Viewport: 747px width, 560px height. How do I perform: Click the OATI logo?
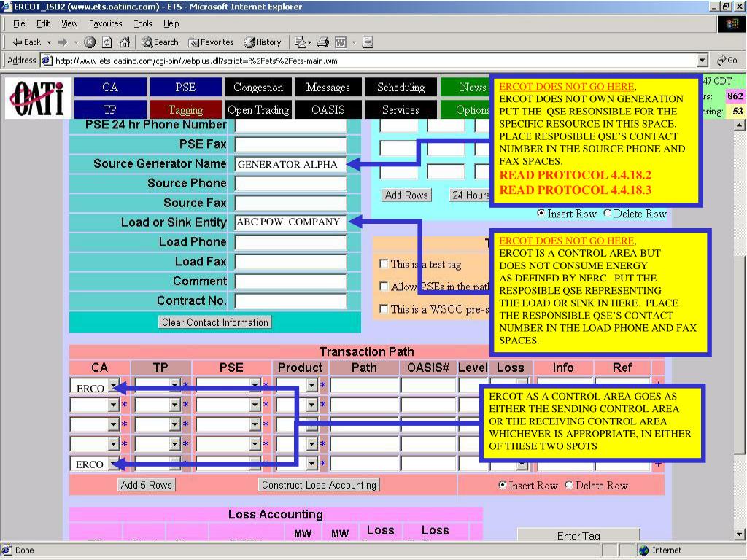(x=38, y=98)
